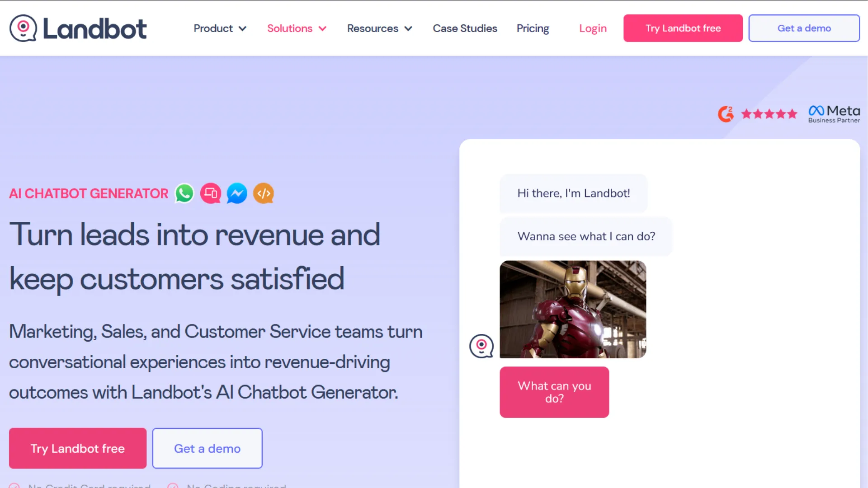Click the pink web chat devices icon
868x488 pixels.
point(211,193)
